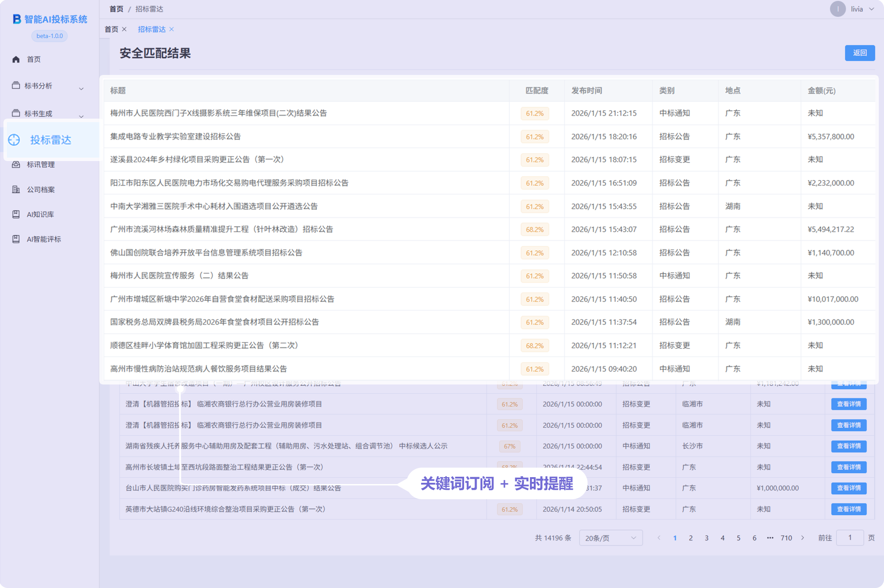This screenshot has height=588, width=884.
Task: Open the 20条/页 page size dropdown
Action: [611, 538]
